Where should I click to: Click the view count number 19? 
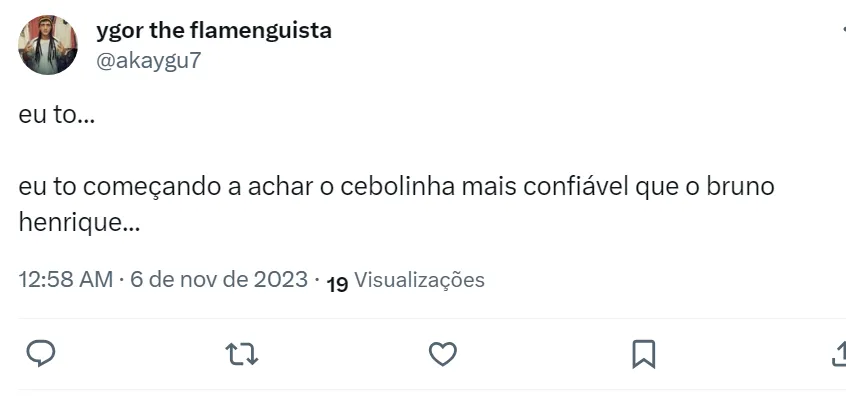click(337, 285)
